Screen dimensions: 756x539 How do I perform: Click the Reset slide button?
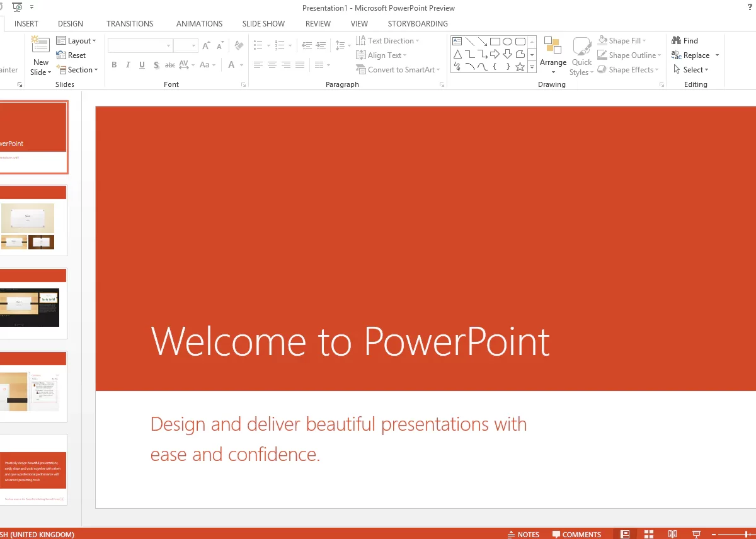(71, 55)
